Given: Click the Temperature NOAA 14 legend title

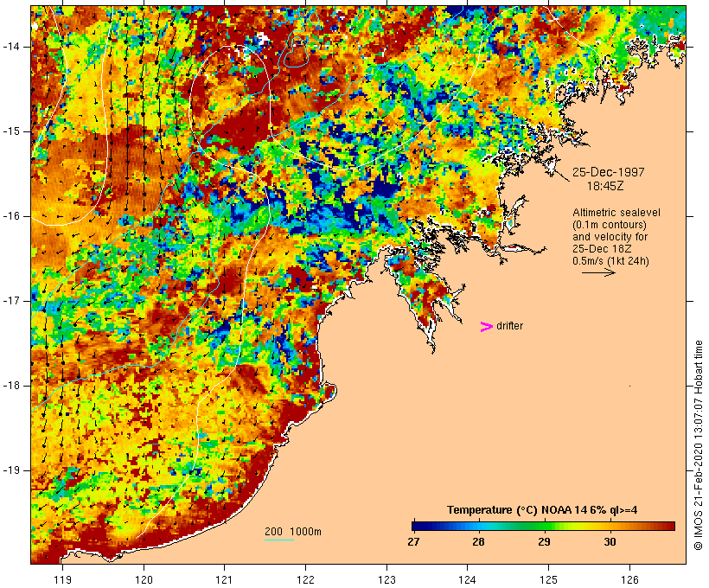Looking at the screenshot, I should [x=542, y=510].
